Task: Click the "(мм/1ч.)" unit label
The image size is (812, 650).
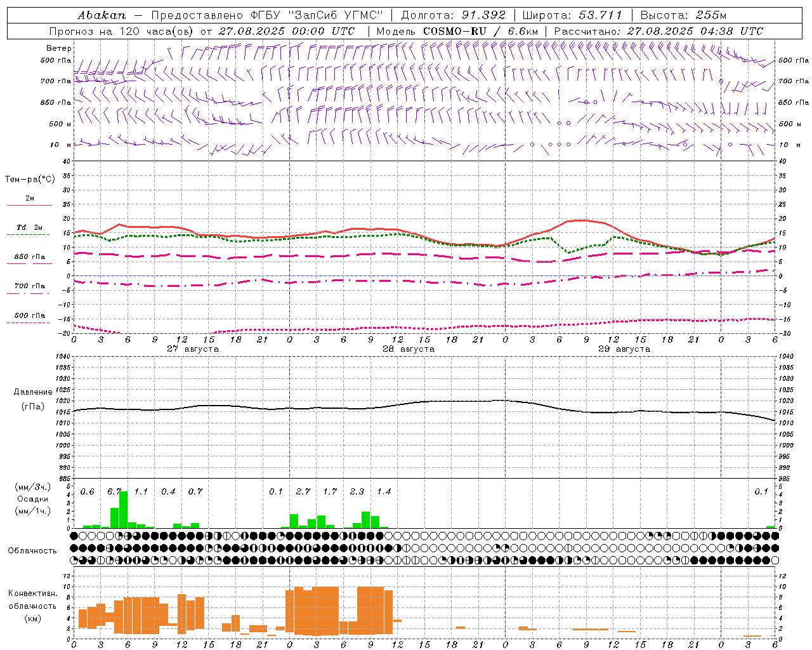Action: coord(33,511)
